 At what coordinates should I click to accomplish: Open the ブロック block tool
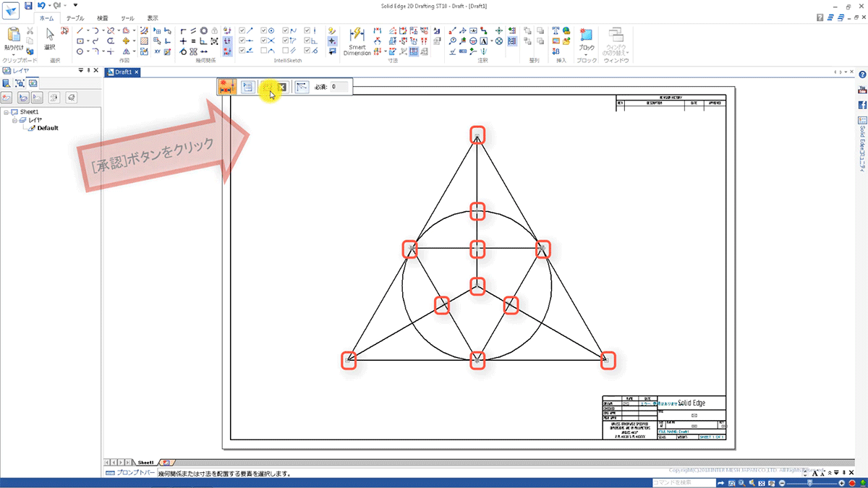[x=586, y=39]
